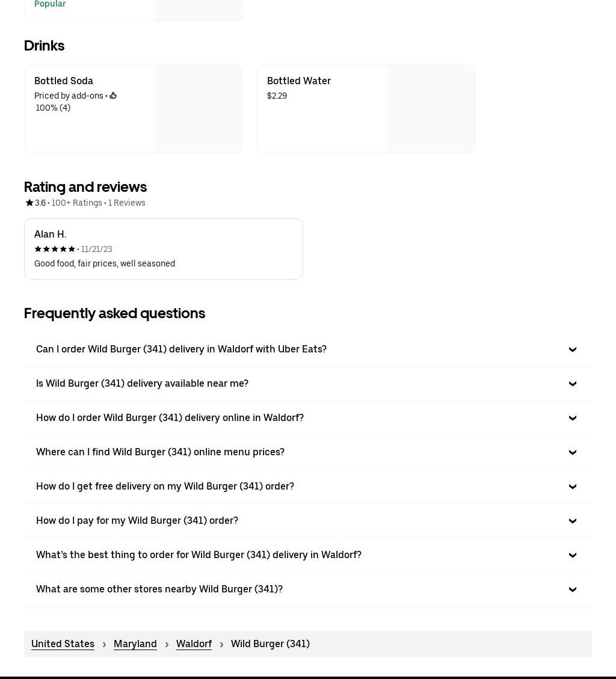The image size is (616, 679).
Task: Click the thumbs-up icon on Bottled Soda
Action: [x=113, y=96]
